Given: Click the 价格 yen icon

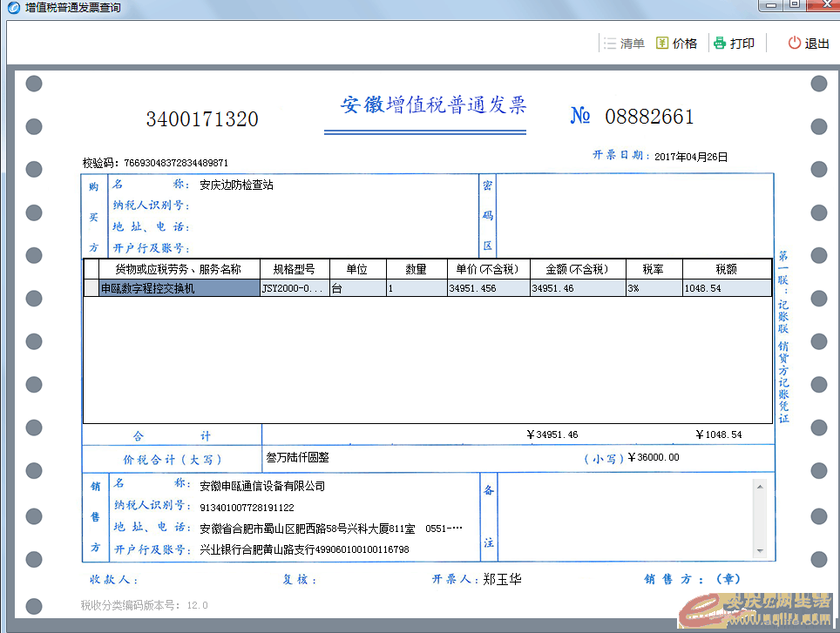Looking at the screenshot, I should 662,44.
